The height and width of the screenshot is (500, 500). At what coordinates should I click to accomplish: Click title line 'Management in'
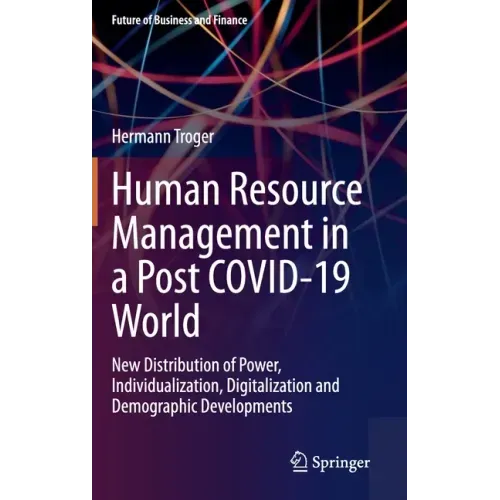[x=230, y=236]
